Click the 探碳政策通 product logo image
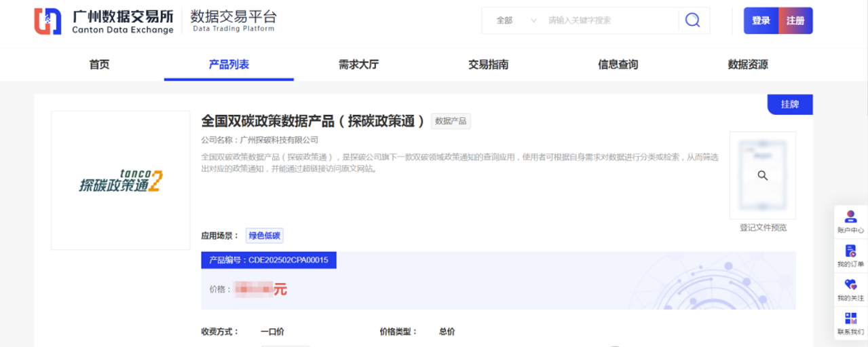 pos(121,180)
